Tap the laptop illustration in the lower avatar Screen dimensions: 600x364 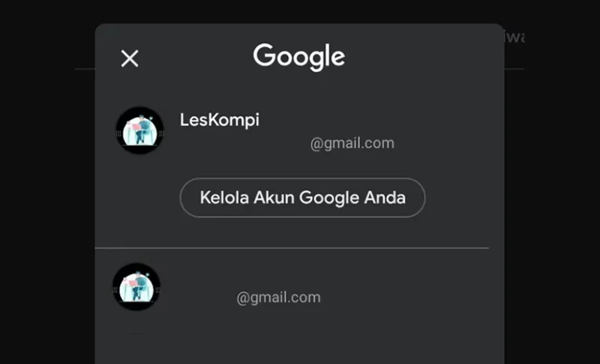tap(132, 284)
